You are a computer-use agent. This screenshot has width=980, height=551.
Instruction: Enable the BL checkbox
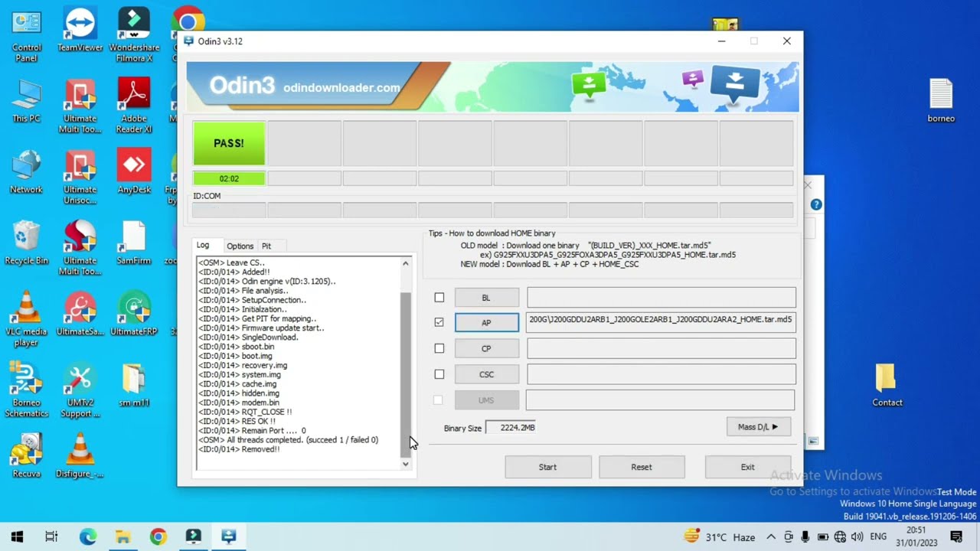(439, 298)
